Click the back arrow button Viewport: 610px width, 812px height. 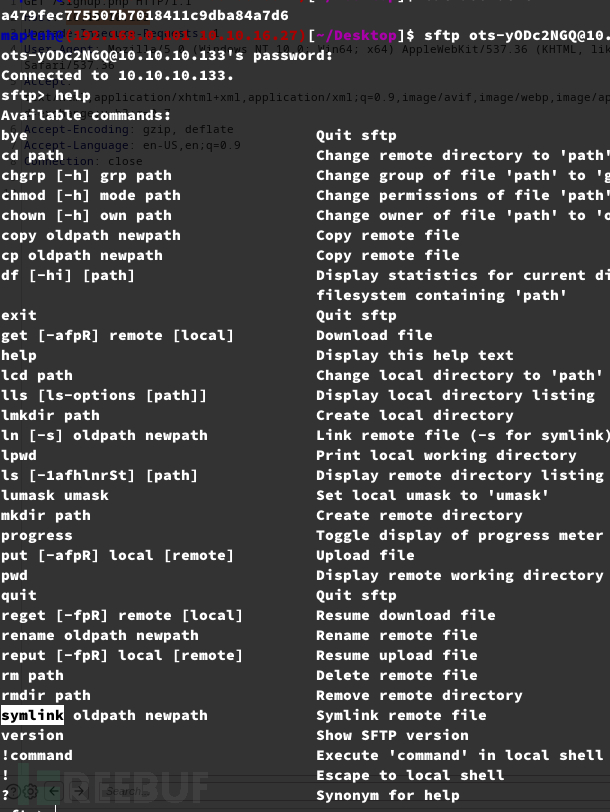(x=53, y=791)
